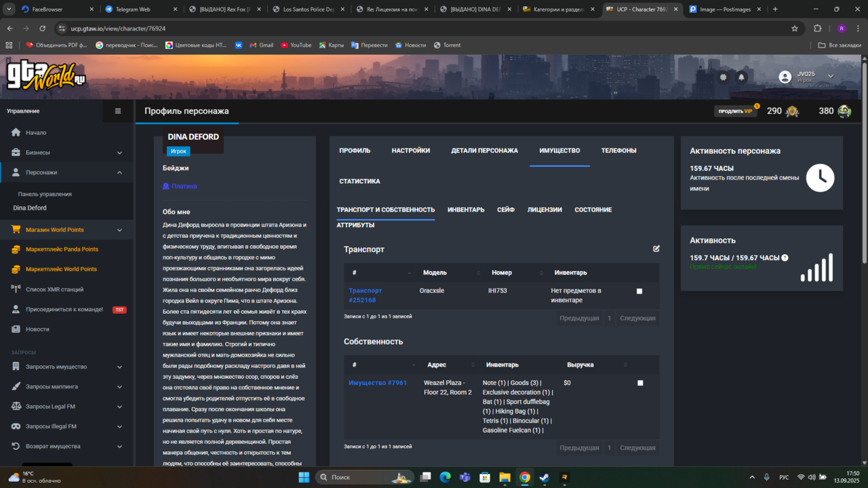Switch to the ИНВЕНТАРЬ sub-tab

(x=466, y=209)
